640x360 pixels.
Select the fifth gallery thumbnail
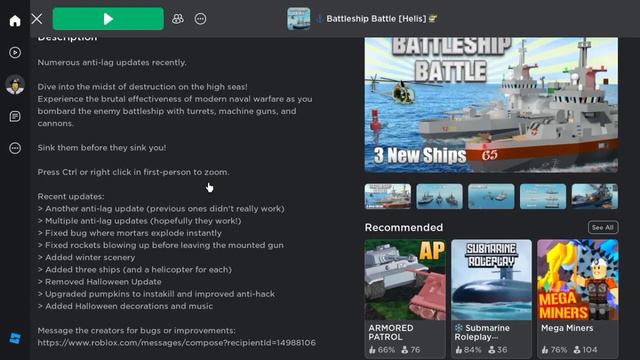[595, 196]
